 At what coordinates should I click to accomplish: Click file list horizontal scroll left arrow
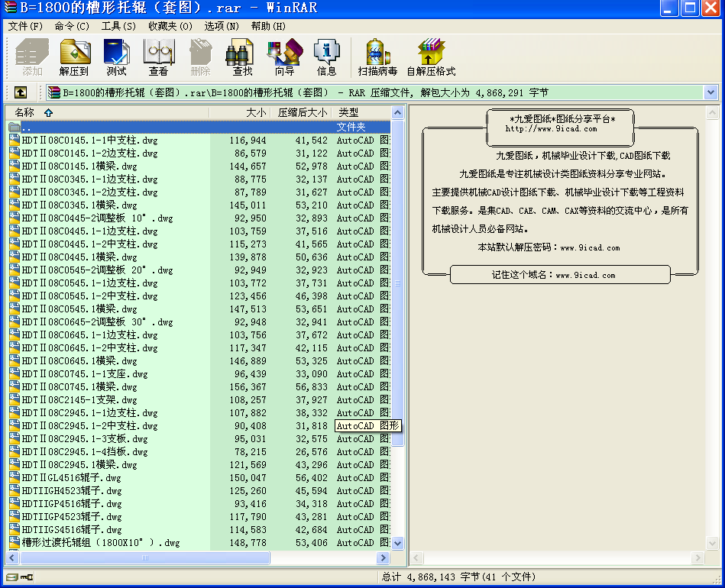pos(12,558)
